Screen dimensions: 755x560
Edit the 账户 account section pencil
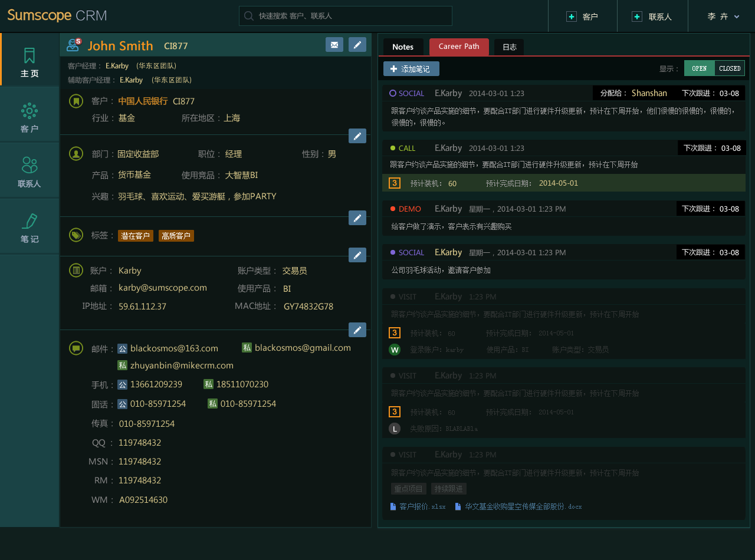point(357,330)
